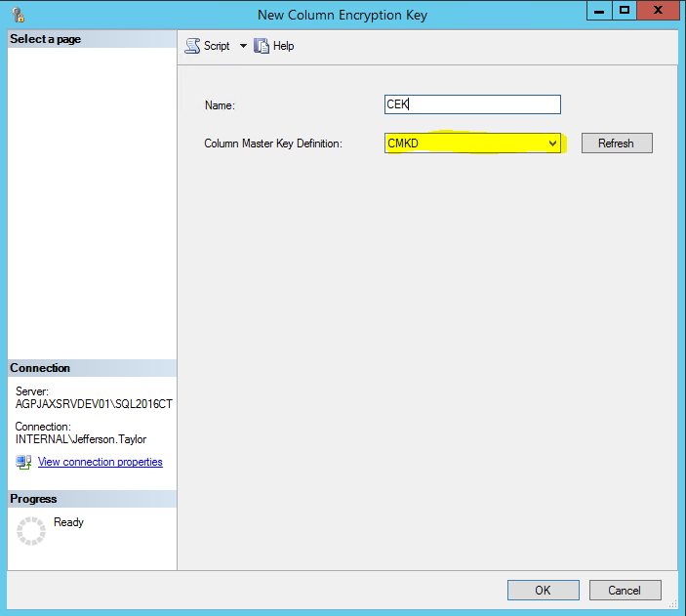Click the Select a page header
Screen dimensions: 686x616
(x=92, y=39)
